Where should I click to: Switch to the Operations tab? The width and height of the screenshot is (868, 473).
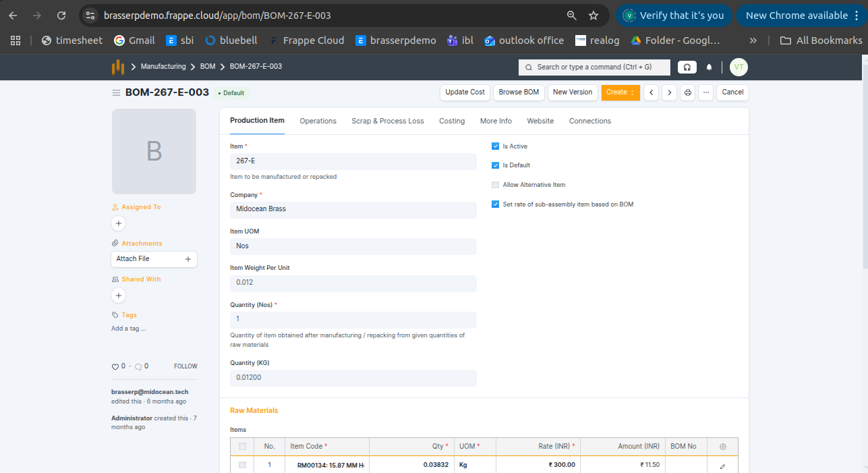tap(318, 121)
